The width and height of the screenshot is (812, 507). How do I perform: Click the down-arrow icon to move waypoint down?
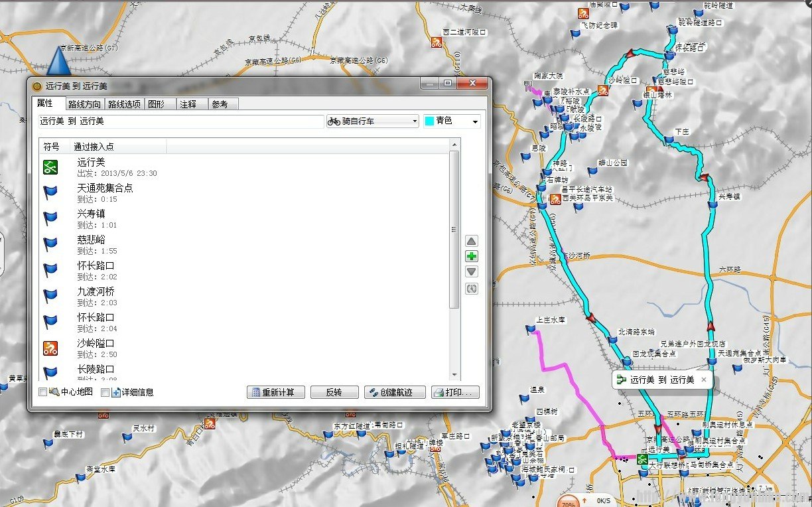[x=471, y=271]
